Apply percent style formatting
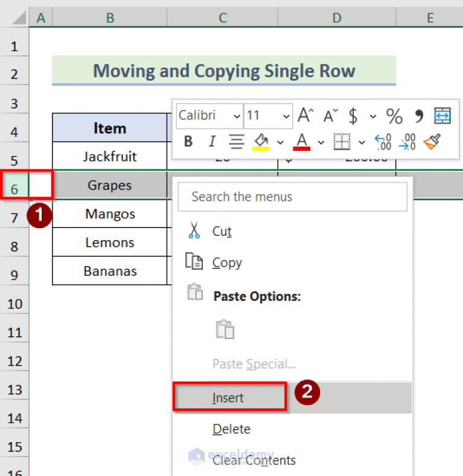This screenshot has height=476, width=463. click(394, 115)
